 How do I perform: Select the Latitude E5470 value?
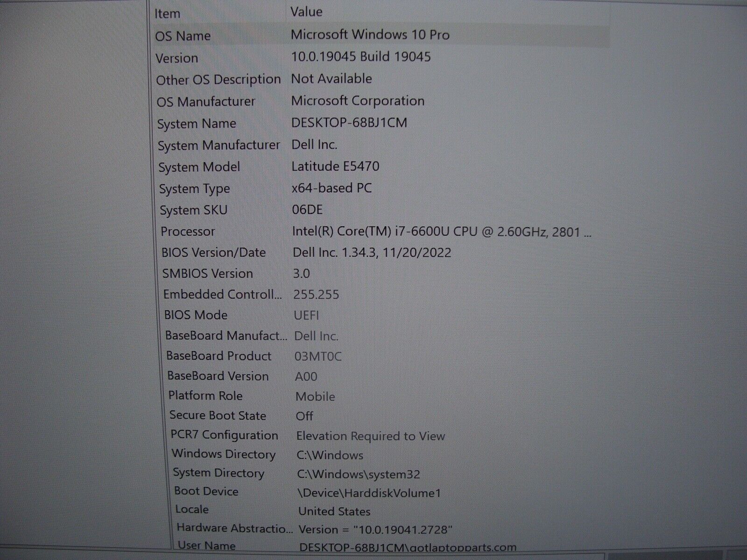(336, 166)
